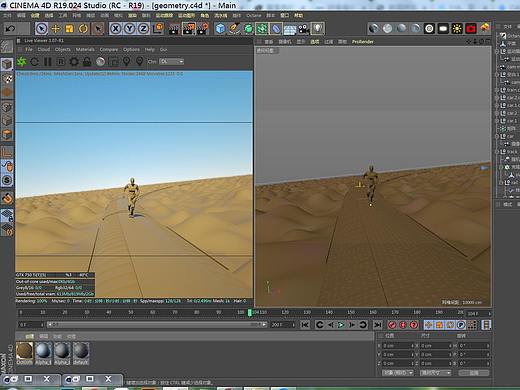Toggle clay mode sphere in Live Viewer
The image size is (520, 390).
100,62
